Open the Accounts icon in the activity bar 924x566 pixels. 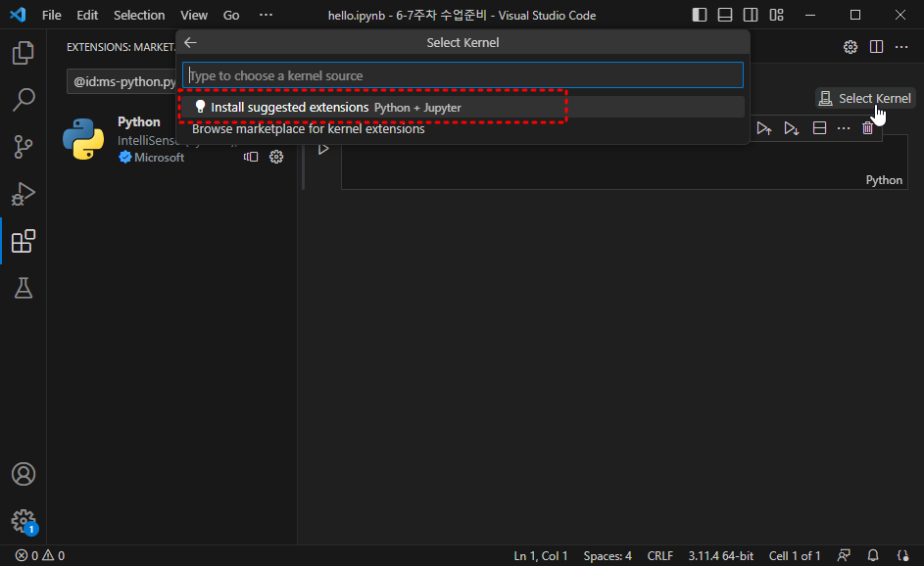click(23, 474)
